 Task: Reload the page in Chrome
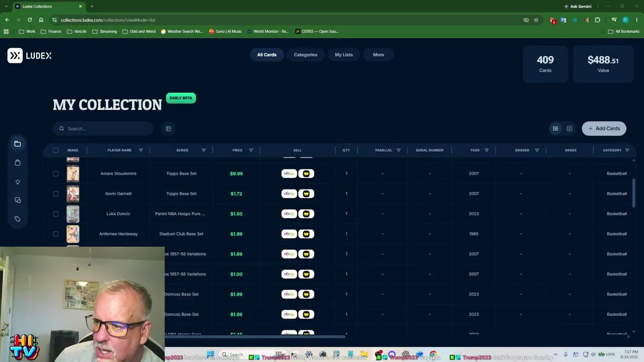30,20
